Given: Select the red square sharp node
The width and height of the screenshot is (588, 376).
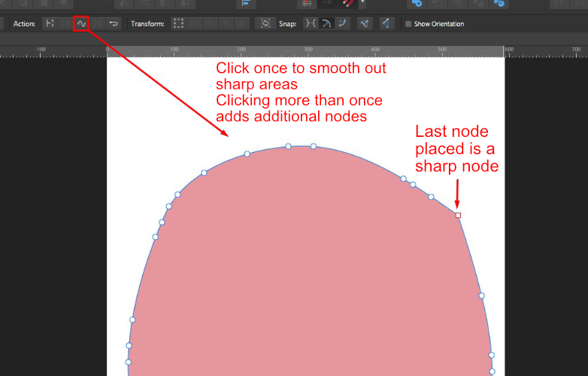Looking at the screenshot, I should [x=458, y=215].
